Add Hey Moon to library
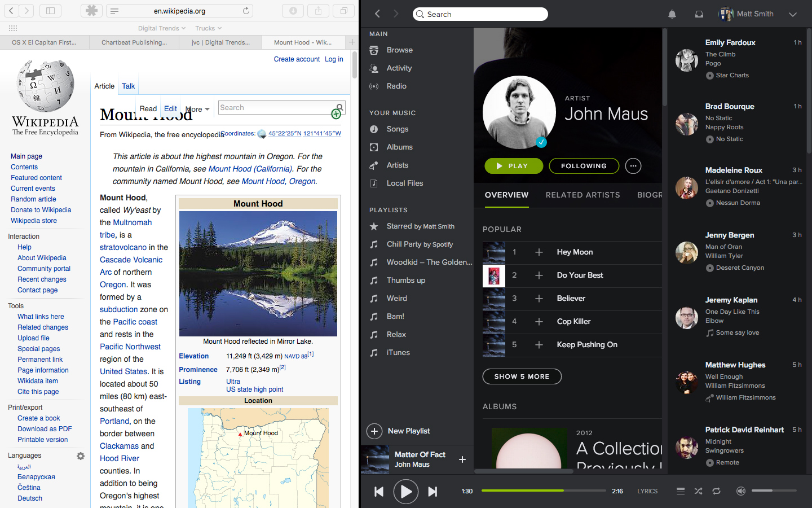812x508 pixels. tap(539, 252)
